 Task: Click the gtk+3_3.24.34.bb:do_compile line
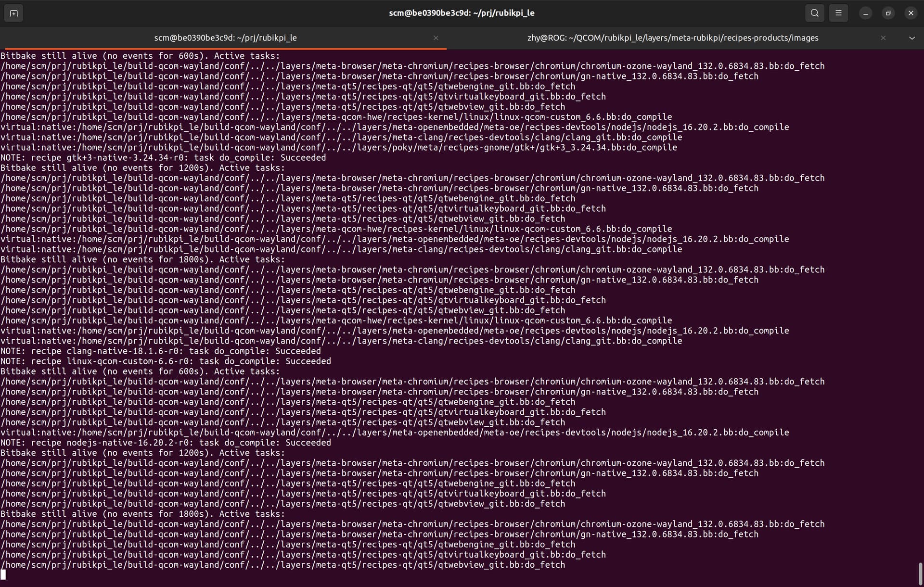click(x=339, y=148)
